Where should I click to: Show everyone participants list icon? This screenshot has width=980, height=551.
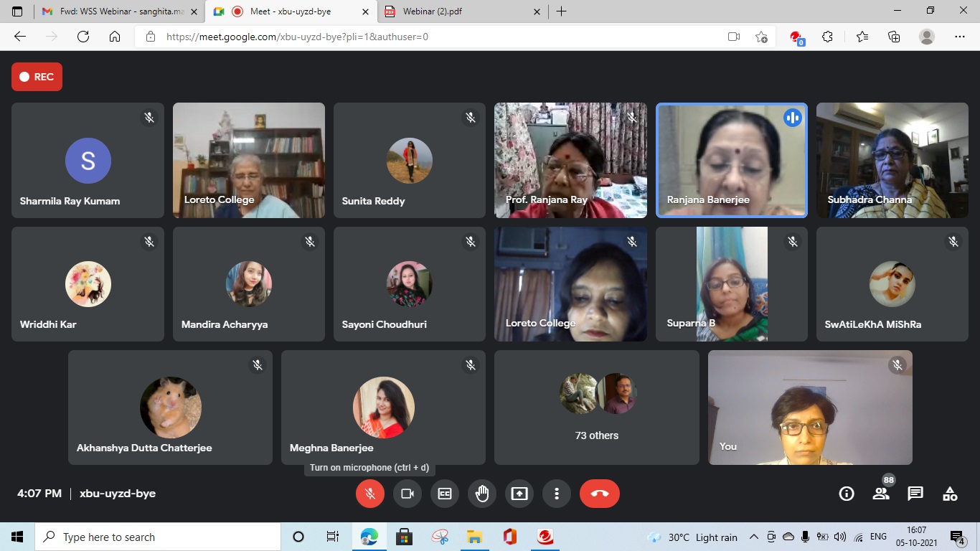pos(881,494)
